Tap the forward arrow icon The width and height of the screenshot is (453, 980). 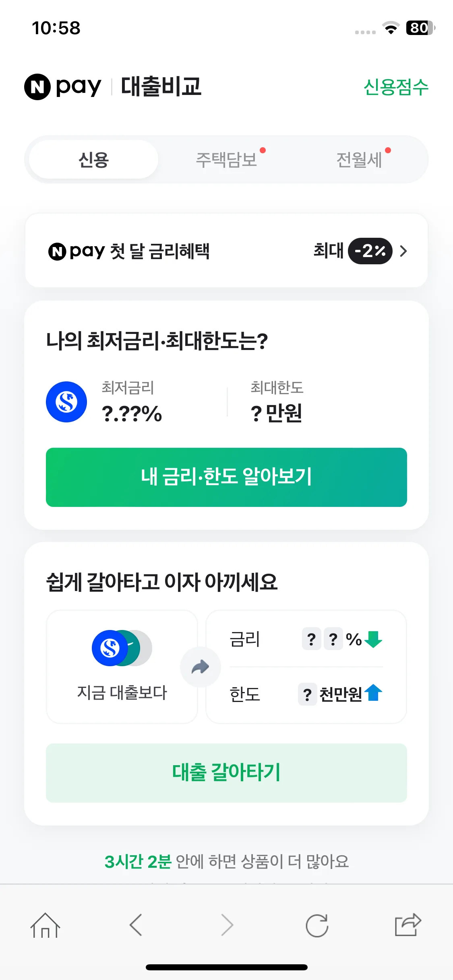[x=227, y=925]
